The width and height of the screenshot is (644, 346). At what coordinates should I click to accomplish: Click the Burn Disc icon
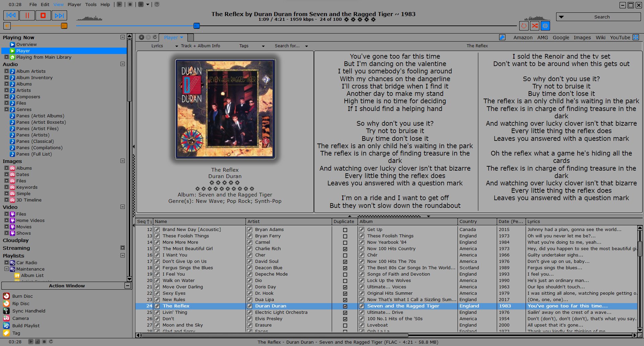click(x=6, y=296)
